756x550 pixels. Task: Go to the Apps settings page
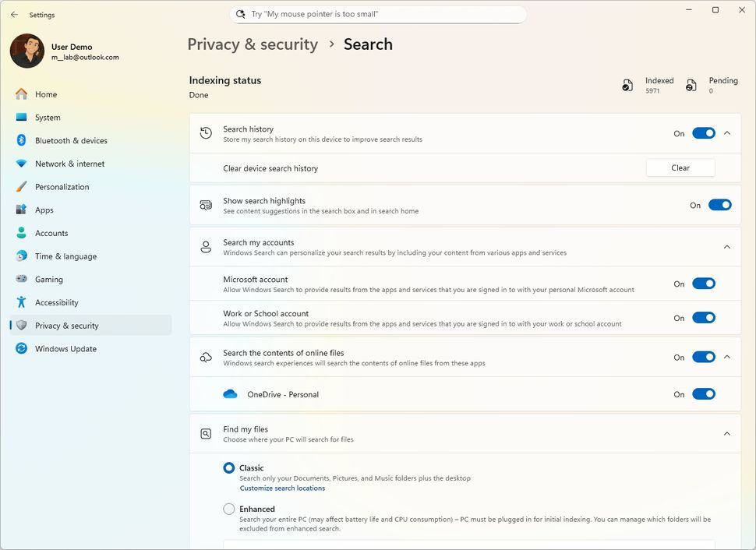(x=44, y=210)
